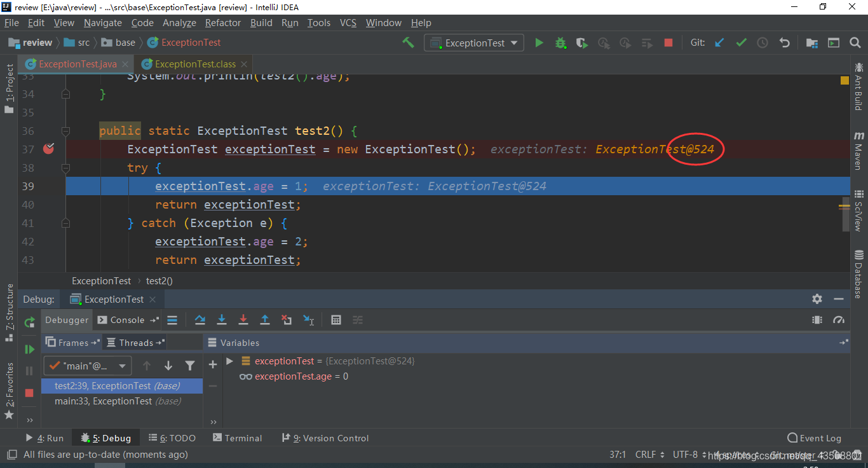This screenshot has height=468, width=868.
Task: Click the Step Into debugger icon
Action: coord(222,320)
